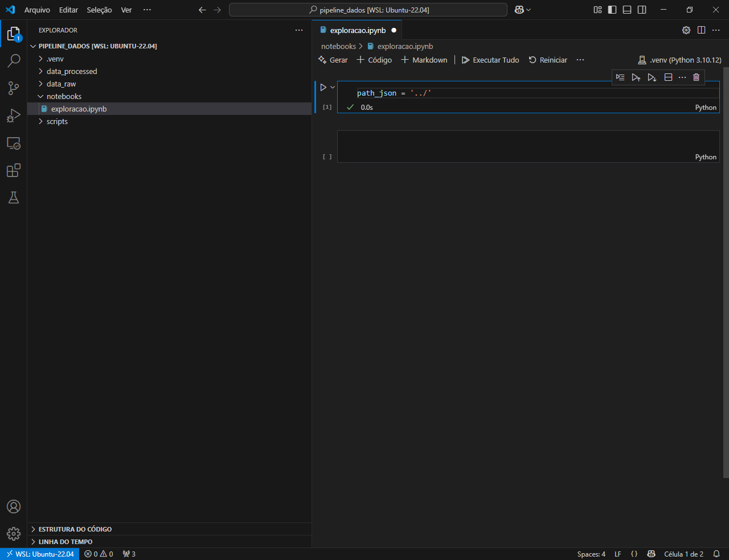The width and height of the screenshot is (729, 560).
Task: Open Copilot status icon in status bar
Action: [651, 554]
